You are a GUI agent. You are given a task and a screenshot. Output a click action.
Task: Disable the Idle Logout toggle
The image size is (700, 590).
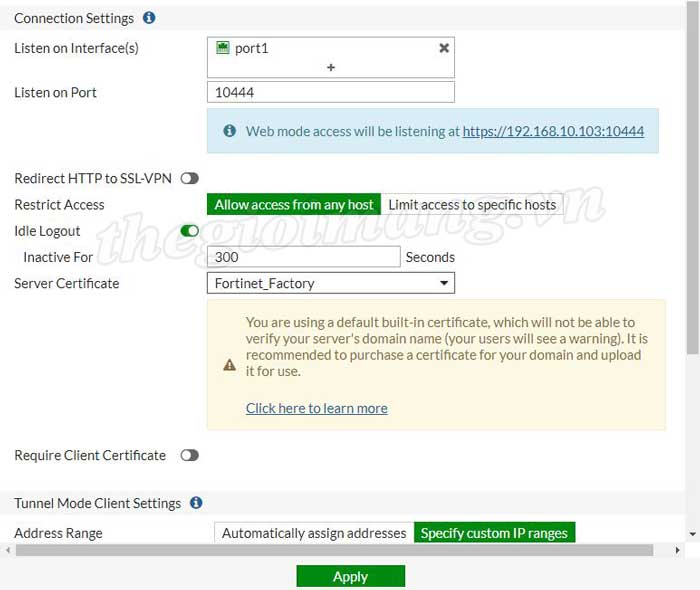189,231
